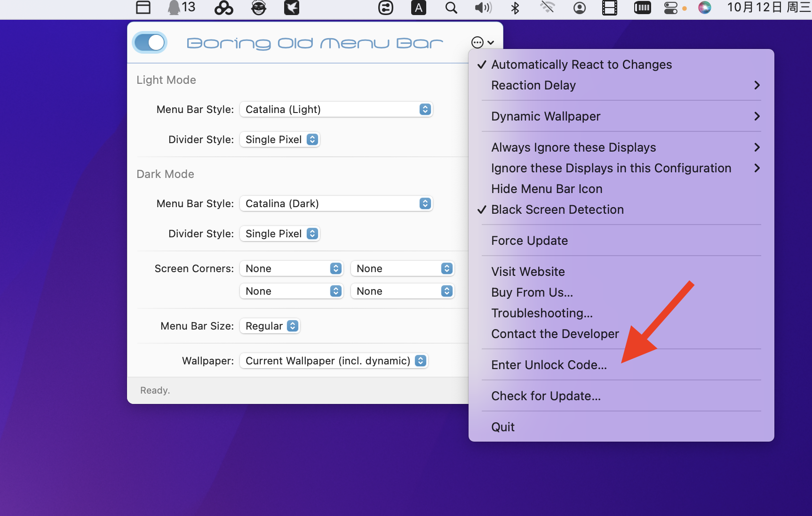Open the Siri icon in menu bar
This screenshot has width=812, height=516.
(704, 8)
